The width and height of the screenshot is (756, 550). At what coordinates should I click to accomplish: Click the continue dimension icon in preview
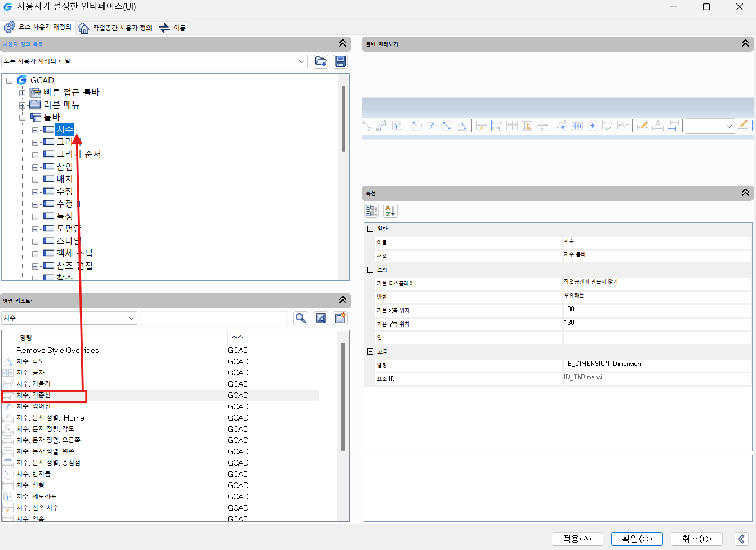[512, 126]
